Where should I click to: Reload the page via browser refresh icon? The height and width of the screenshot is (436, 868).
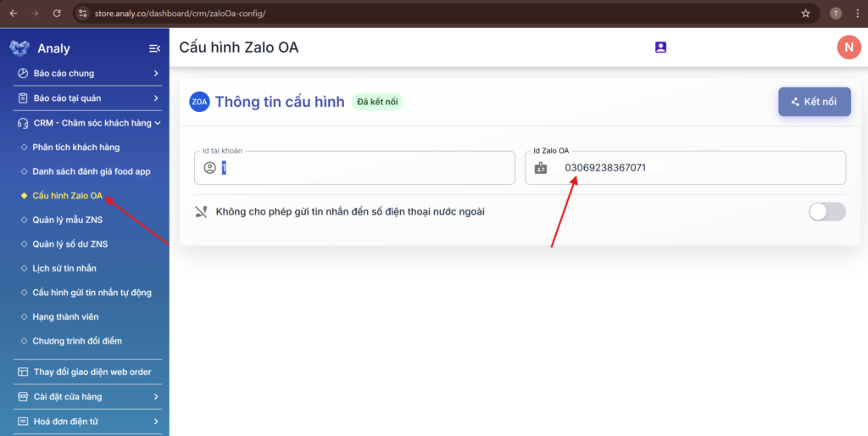pyautogui.click(x=57, y=14)
